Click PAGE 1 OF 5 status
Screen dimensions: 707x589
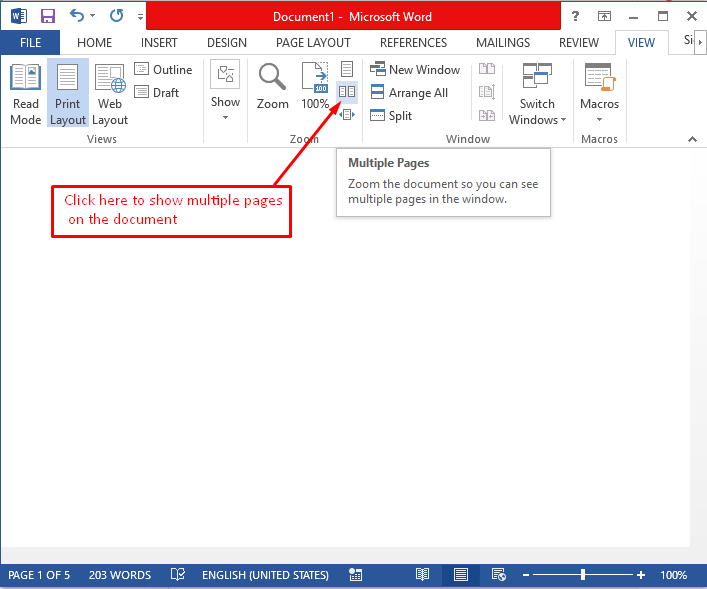coord(39,575)
